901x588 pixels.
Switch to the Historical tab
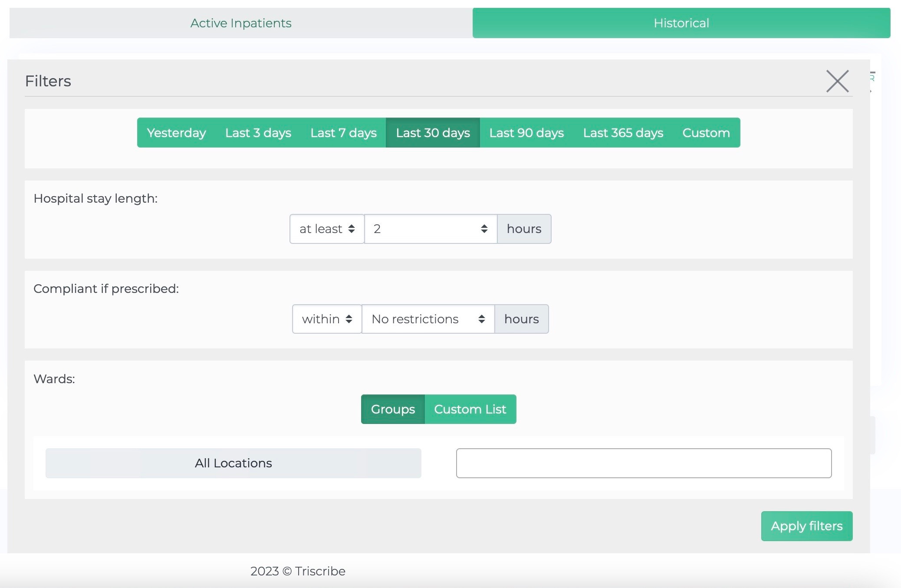(681, 23)
